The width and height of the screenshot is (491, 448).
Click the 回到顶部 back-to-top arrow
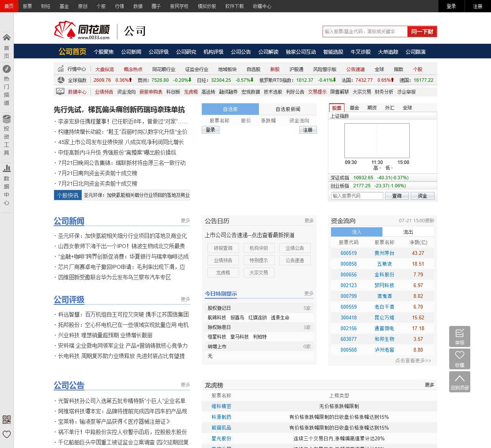point(460,382)
